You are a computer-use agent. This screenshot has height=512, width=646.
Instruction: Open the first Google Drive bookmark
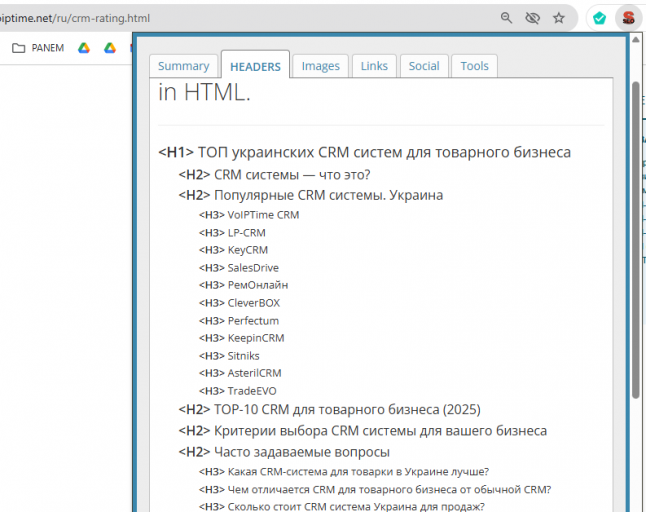(x=84, y=48)
